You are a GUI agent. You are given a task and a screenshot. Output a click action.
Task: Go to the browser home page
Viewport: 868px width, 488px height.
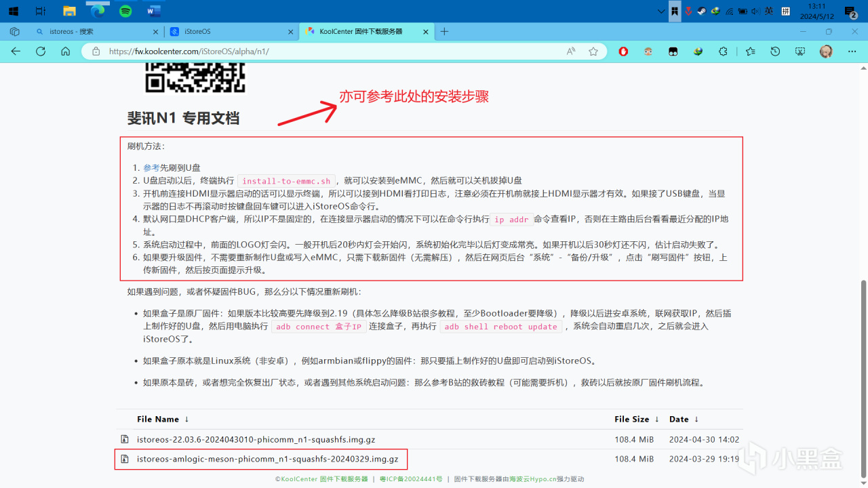[x=65, y=52]
